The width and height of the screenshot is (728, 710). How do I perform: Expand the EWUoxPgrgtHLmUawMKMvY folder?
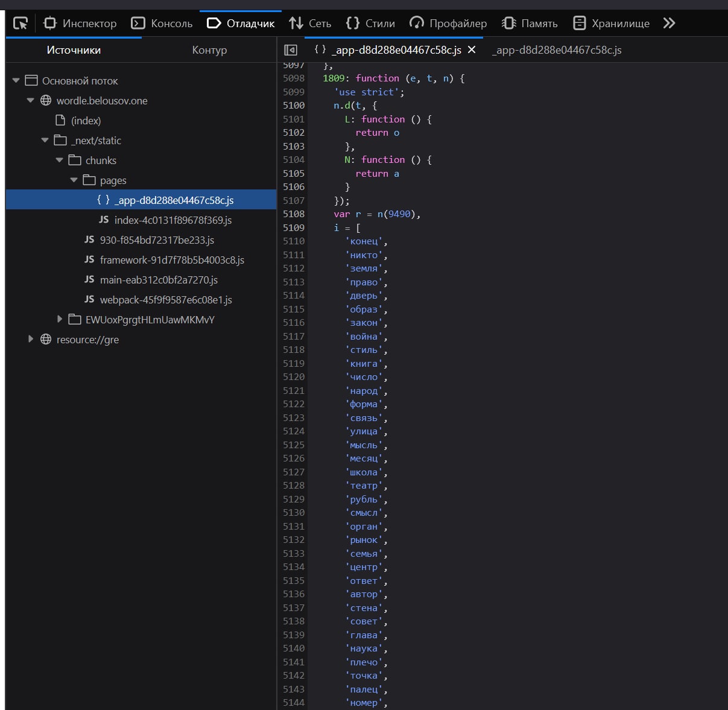[x=60, y=319]
